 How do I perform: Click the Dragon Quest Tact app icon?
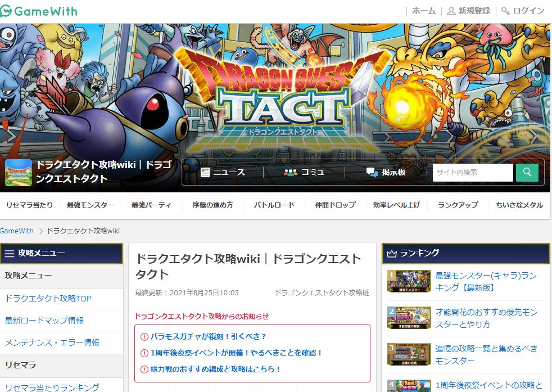pos(19,172)
